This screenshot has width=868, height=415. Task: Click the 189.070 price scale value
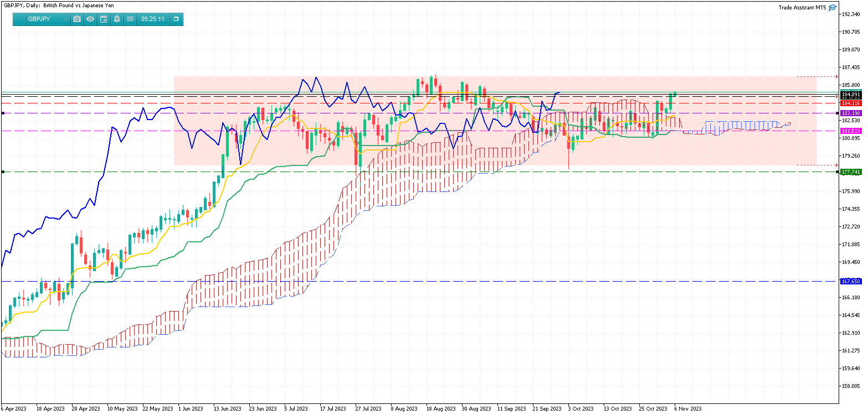[x=850, y=50]
